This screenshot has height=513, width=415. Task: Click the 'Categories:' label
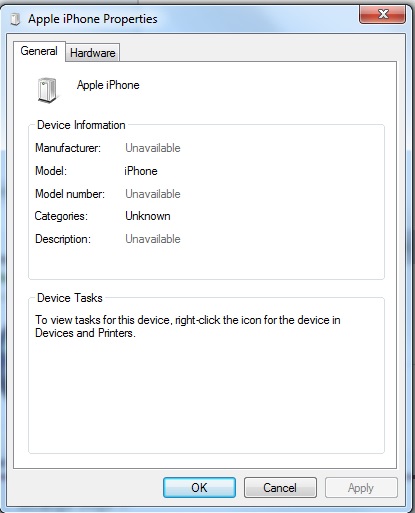61,216
